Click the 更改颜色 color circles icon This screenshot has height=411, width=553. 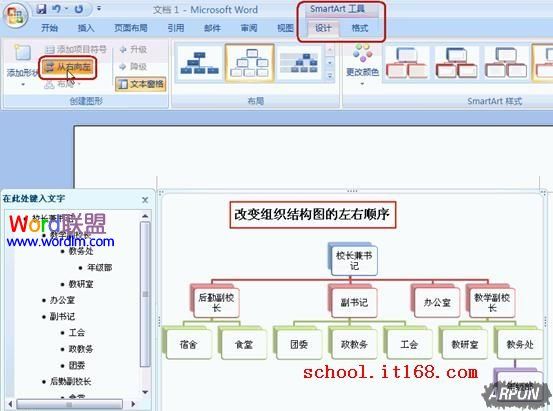(x=363, y=53)
